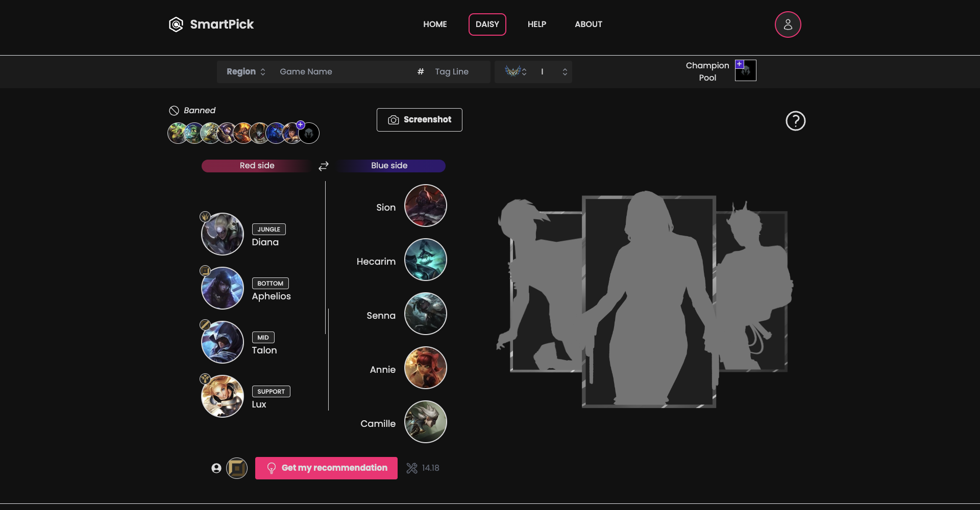Select Camille's portrait on Blue side
980x510 pixels.
click(426, 422)
